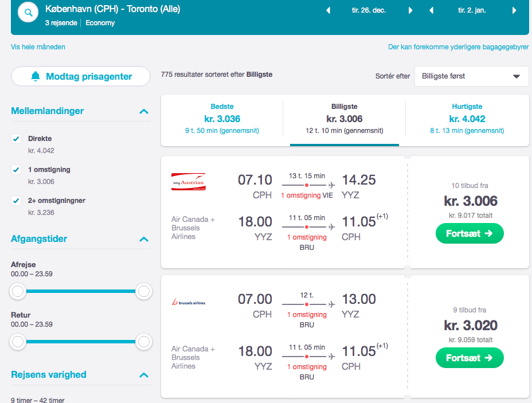Open the Vis hele måneden link

pos(38,47)
